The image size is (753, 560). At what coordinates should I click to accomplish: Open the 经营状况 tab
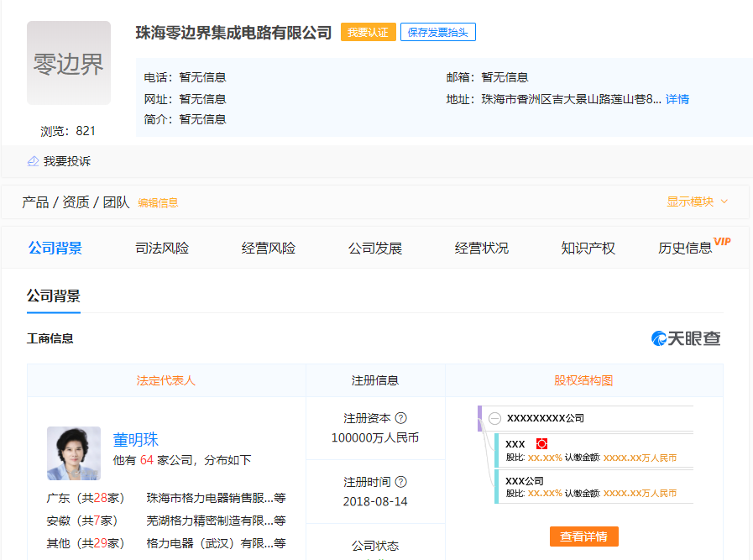pos(482,248)
